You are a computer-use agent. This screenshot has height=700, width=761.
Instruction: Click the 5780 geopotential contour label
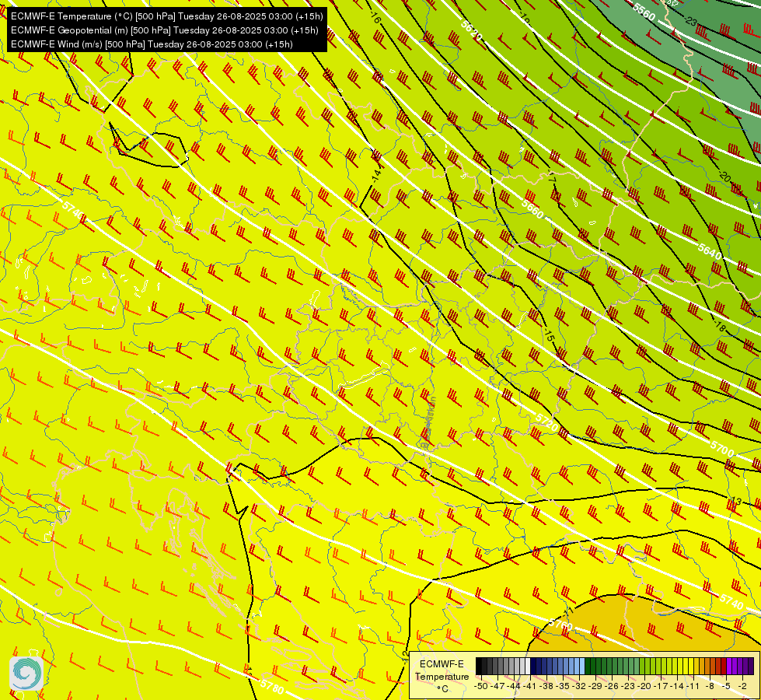pos(272,687)
